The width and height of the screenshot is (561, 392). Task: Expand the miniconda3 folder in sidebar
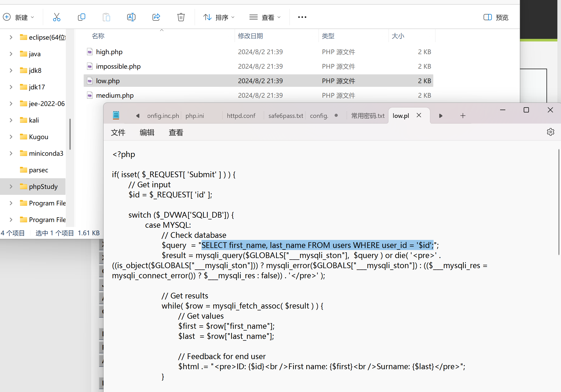pyautogui.click(x=11, y=153)
